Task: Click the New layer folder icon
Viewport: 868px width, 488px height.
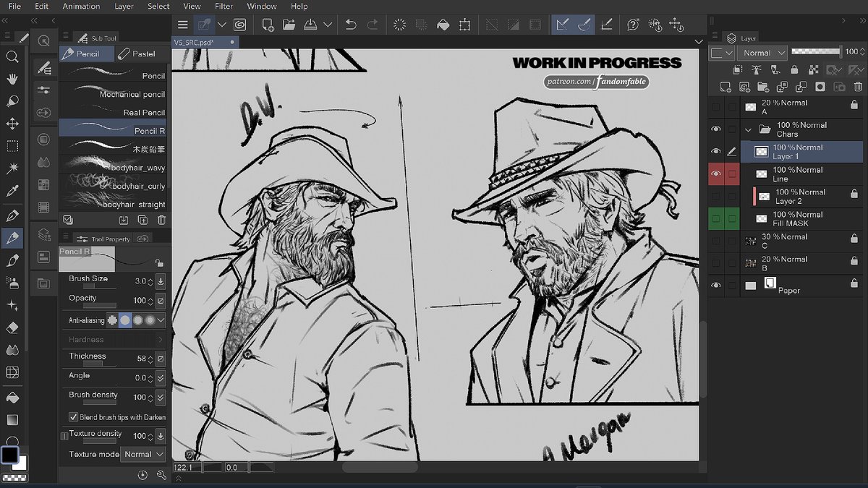Action: click(x=763, y=87)
